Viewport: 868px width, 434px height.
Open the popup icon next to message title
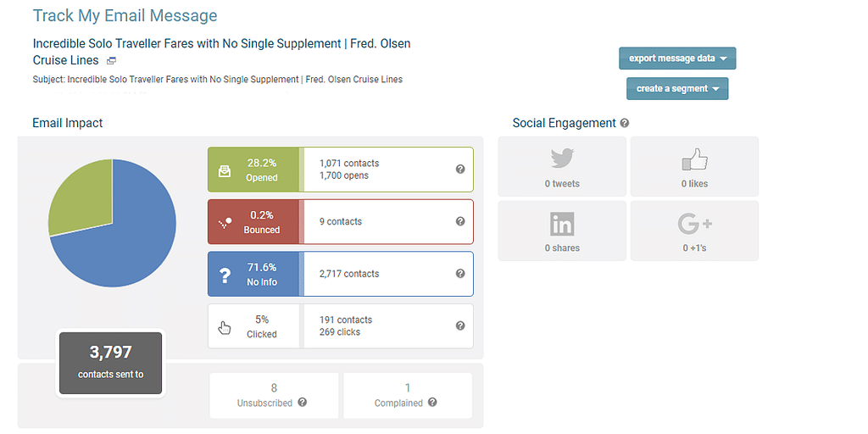pyautogui.click(x=111, y=61)
